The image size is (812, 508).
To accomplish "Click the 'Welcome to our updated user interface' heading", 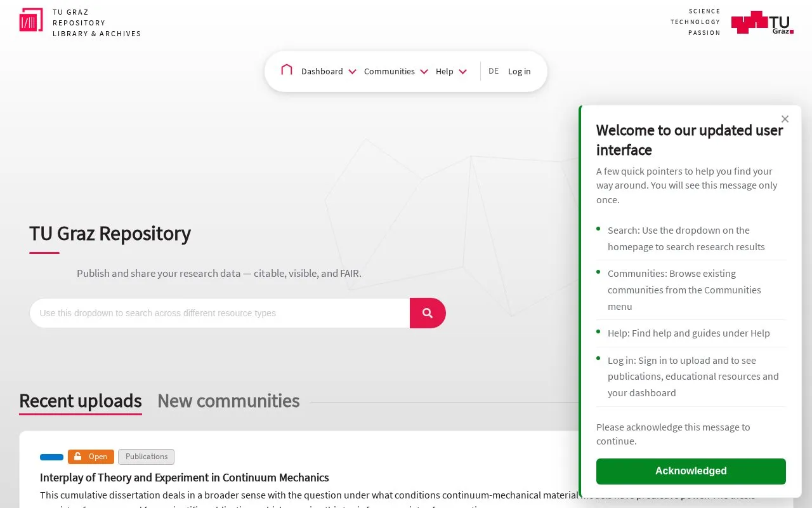I will (x=690, y=140).
